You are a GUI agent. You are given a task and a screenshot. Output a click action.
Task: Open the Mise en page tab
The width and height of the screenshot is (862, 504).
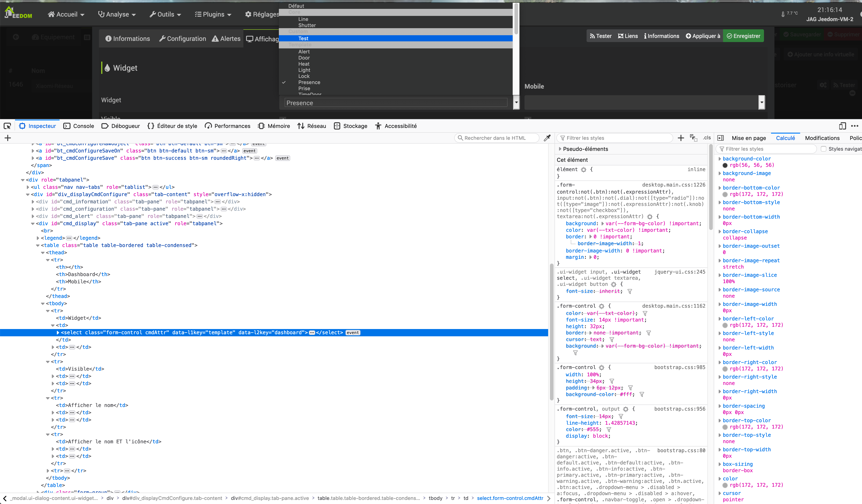(749, 138)
